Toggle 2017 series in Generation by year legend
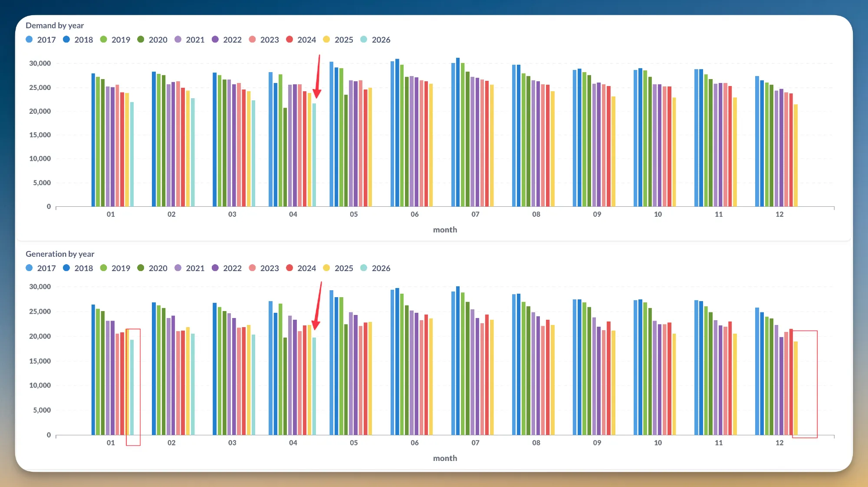Image resolution: width=868 pixels, height=487 pixels. pyautogui.click(x=41, y=268)
